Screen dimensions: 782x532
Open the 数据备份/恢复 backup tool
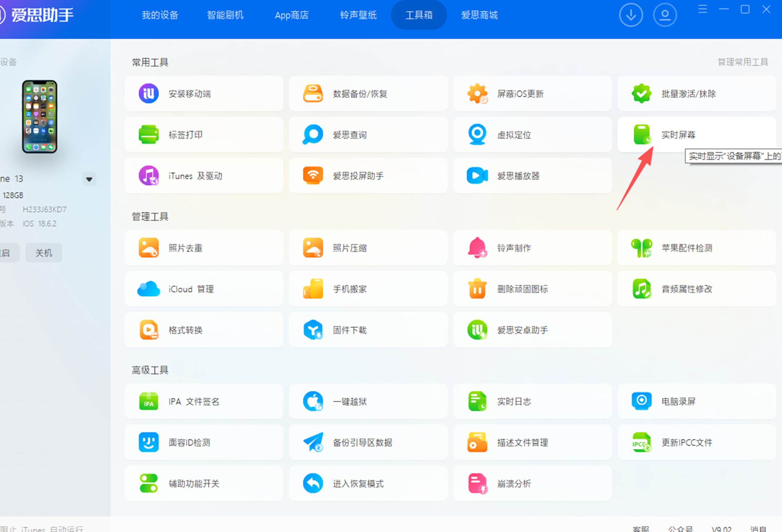click(359, 94)
